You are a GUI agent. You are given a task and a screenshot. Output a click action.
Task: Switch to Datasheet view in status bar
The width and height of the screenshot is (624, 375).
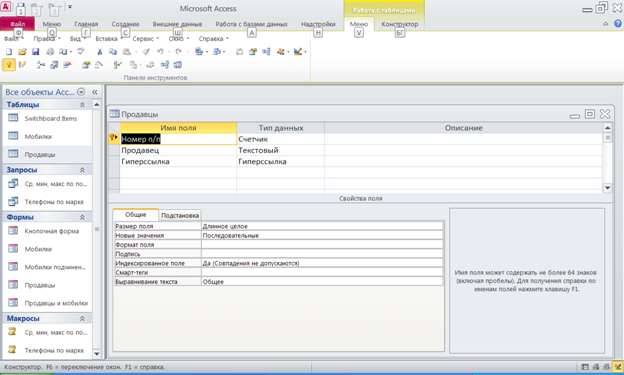point(585,367)
